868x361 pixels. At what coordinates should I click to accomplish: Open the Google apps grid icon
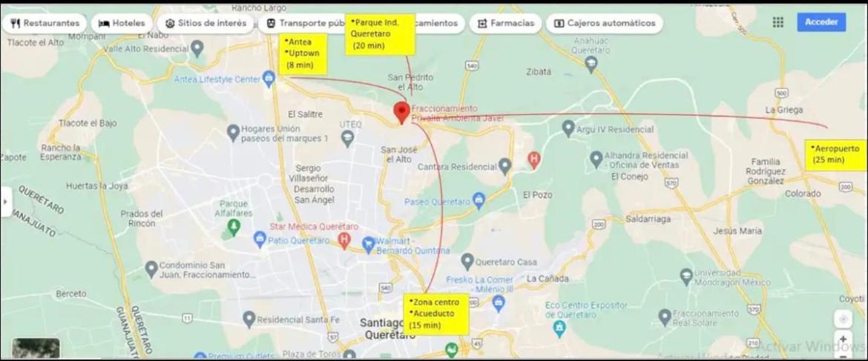[777, 22]
